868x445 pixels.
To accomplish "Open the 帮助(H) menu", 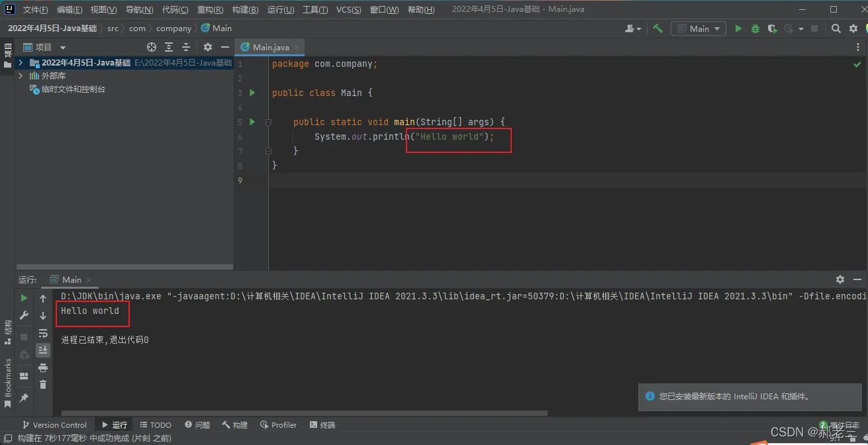I will pos(421,9).
